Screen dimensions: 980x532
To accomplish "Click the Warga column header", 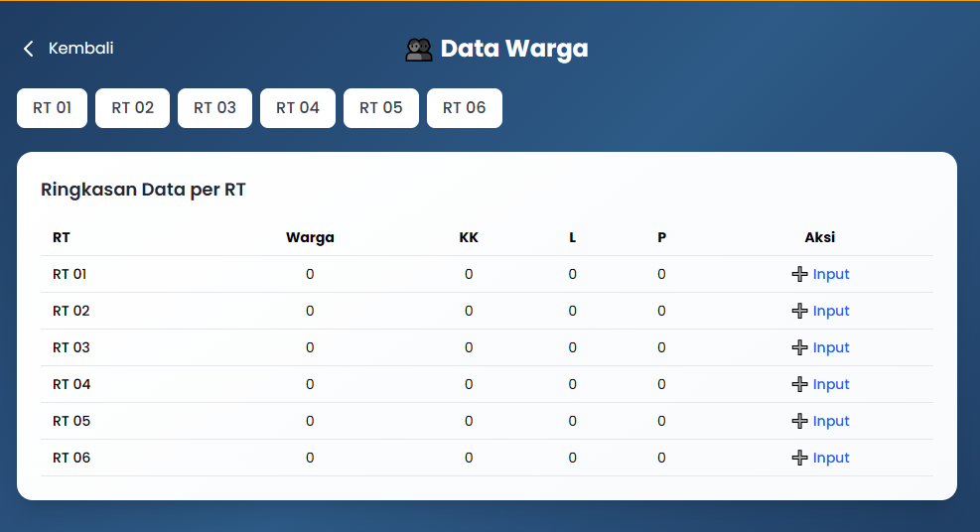I will 310,238.
